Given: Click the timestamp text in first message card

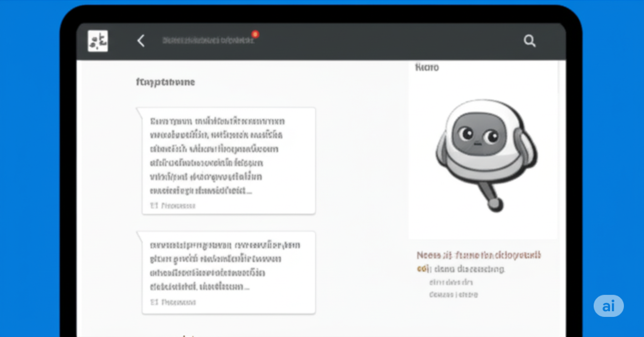Looking at the screenshot, I should point(178,206).
